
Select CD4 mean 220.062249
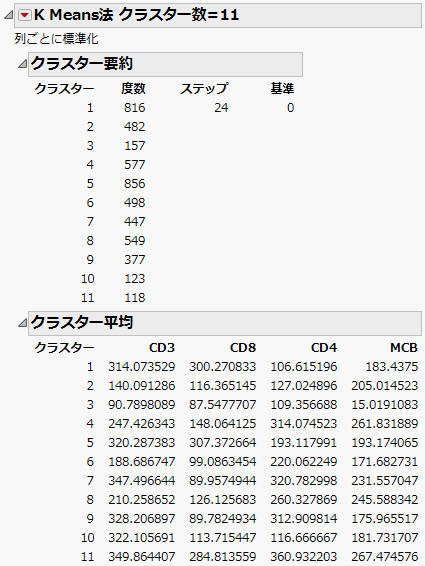pos(304,462)
